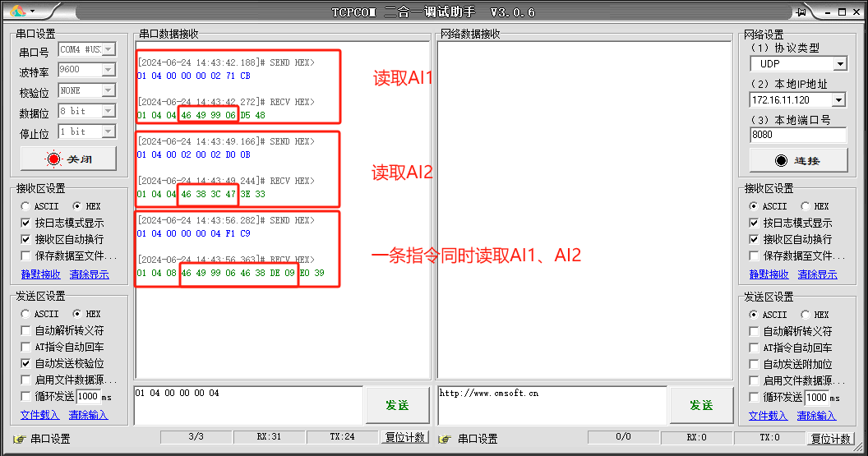Click the network data receive text area
868x456 pixels.
tap(584, 210)
